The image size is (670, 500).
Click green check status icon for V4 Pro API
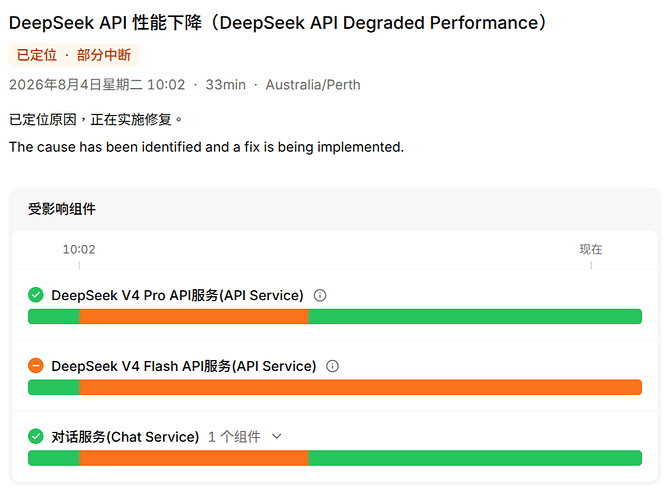coord(36,295)
